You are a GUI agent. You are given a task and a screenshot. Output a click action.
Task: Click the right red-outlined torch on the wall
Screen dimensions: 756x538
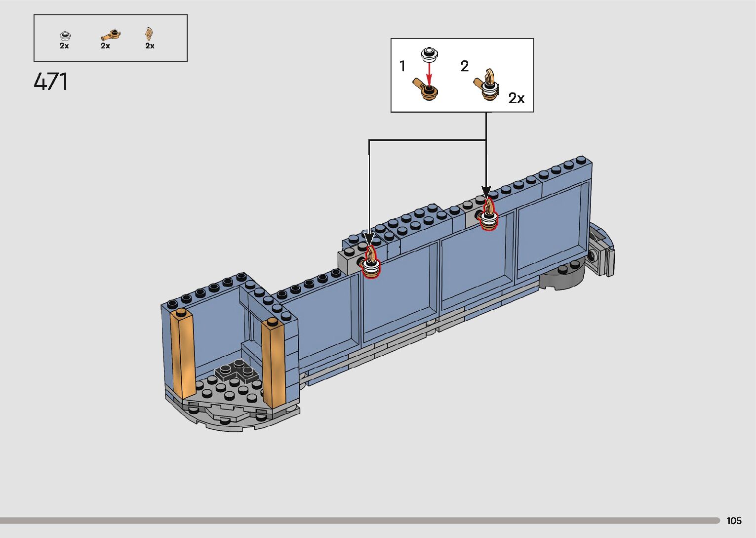click(489, 215)
